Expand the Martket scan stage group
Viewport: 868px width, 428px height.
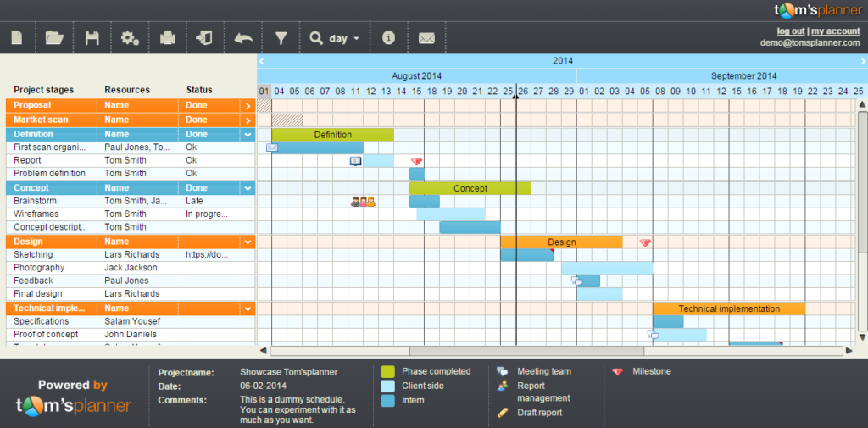(x=248, y=120)
